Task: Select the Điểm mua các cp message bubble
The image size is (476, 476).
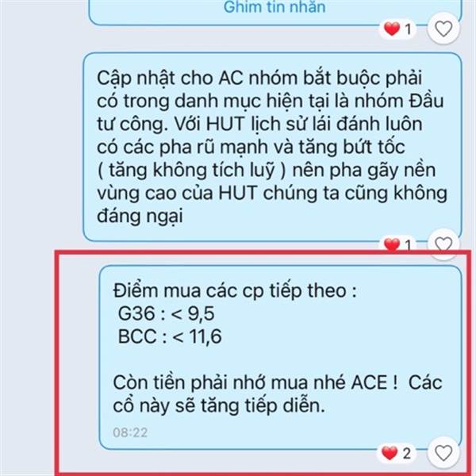Action: pyautogui.click(x=281, y=357)
